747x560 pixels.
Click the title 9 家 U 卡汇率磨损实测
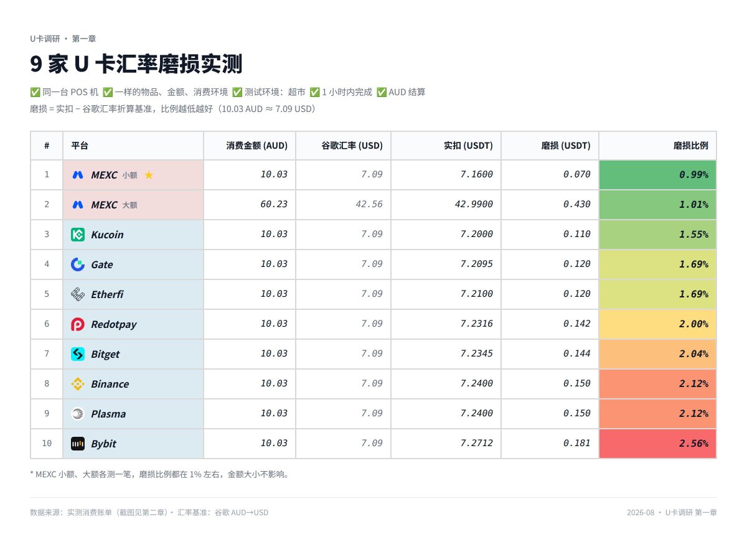click(136, 65)
